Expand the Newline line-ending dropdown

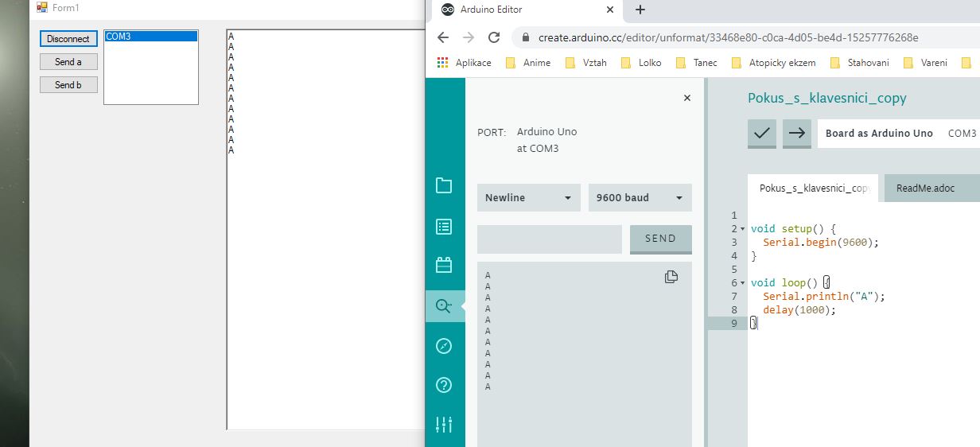point(528,198)
